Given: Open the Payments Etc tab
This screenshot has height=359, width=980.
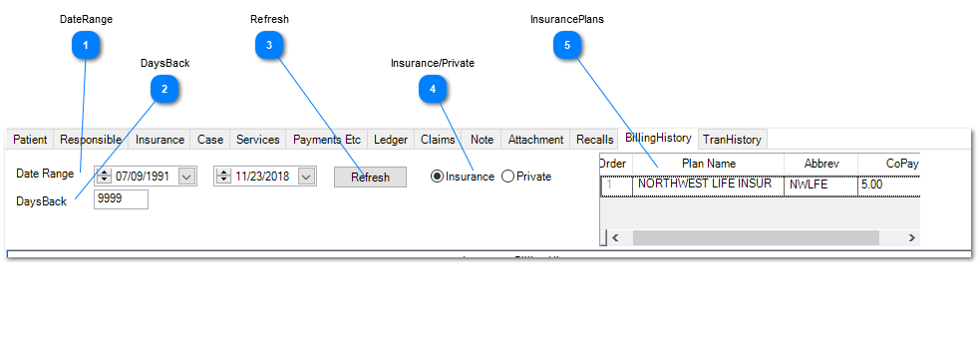Looking at the screenshot, I should point(327,140).
